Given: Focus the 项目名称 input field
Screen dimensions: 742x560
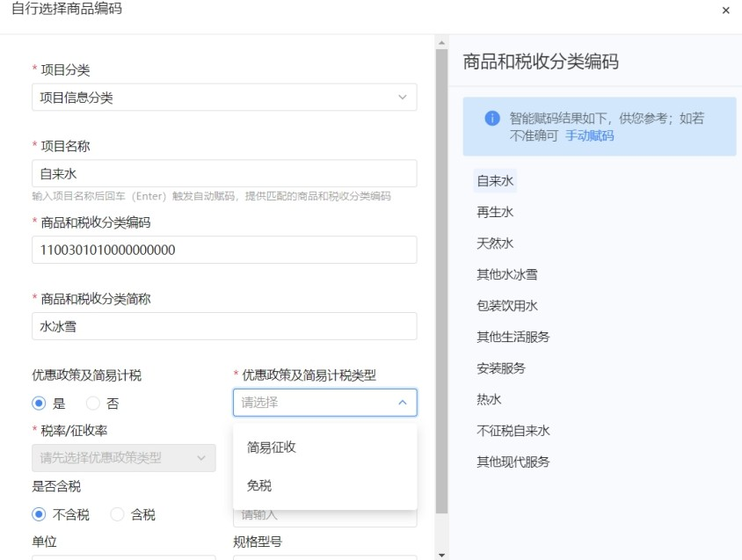Looking at the screenshot, I should (224, 174).
